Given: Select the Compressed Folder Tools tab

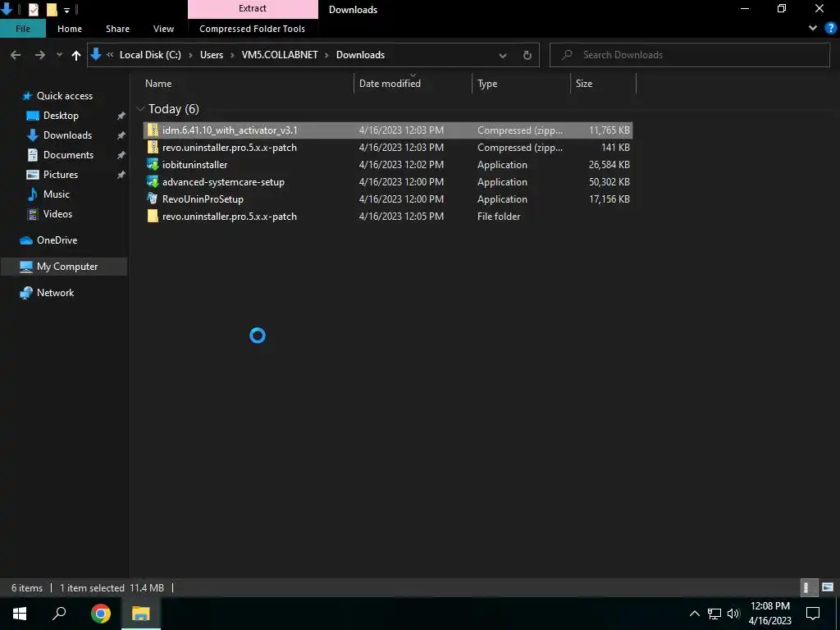Looking at the screenshot, I should 253,29.
